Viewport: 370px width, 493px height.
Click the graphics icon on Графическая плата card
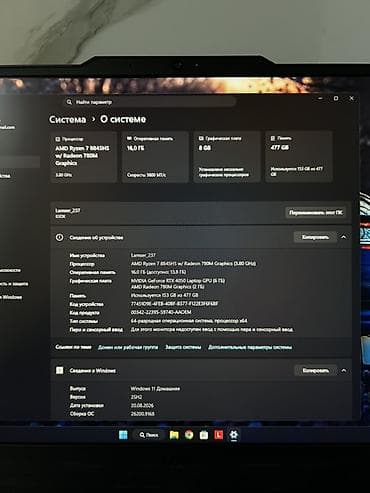coord(201,138)
